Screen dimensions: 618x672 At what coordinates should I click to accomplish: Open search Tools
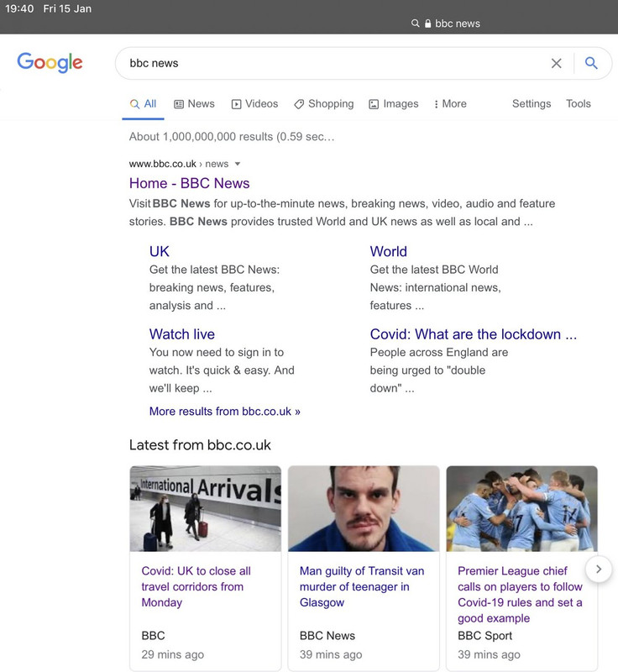click(579, 103)
